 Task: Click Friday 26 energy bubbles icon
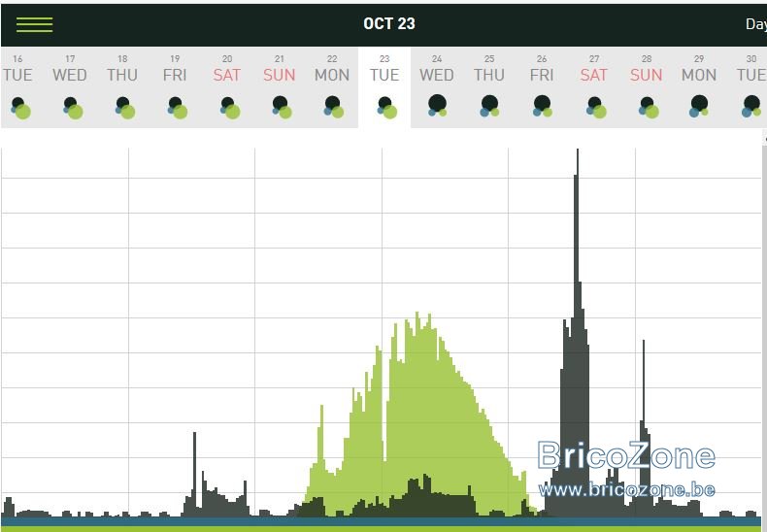coord(542,106)
